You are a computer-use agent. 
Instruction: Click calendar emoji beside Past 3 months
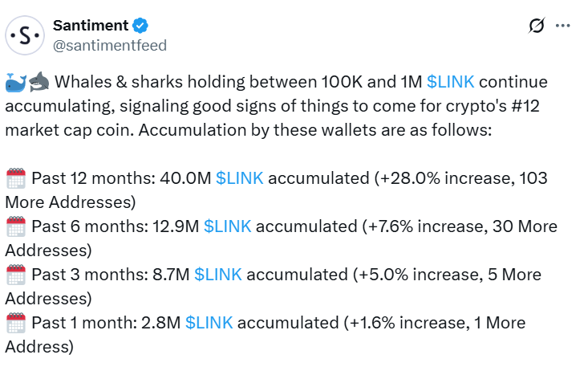[15, 275]
